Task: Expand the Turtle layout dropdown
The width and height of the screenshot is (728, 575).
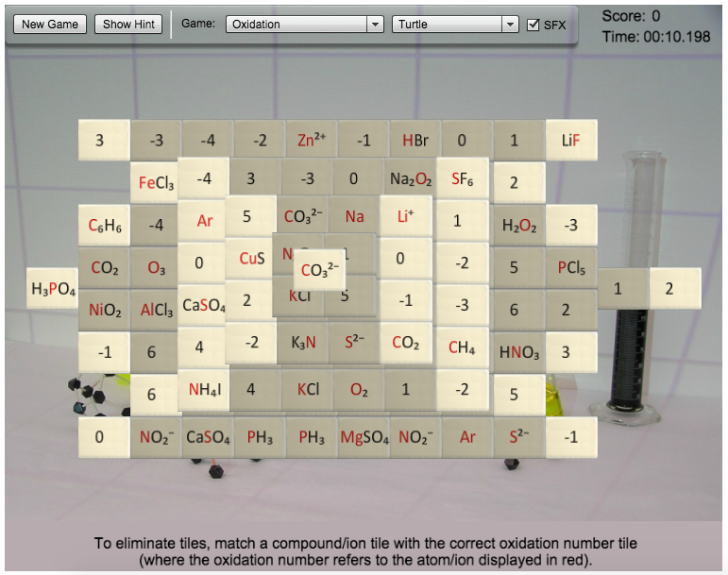Action: point(455,24)
